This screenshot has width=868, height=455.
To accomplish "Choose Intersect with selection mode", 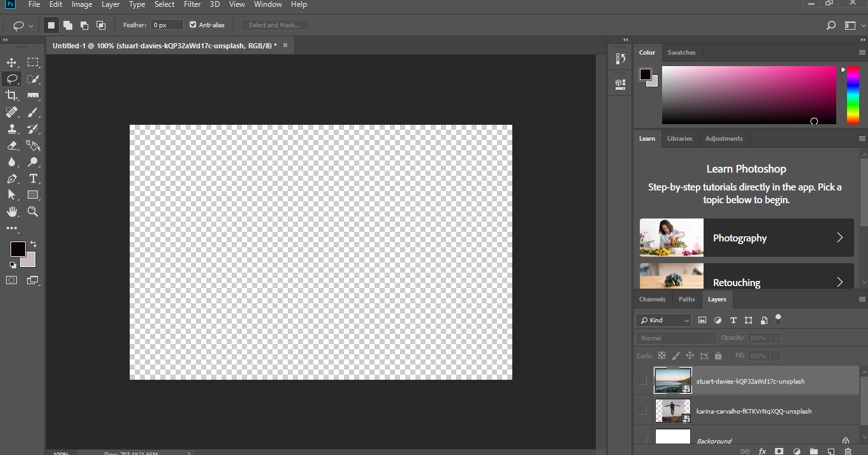I will [101, 25].
